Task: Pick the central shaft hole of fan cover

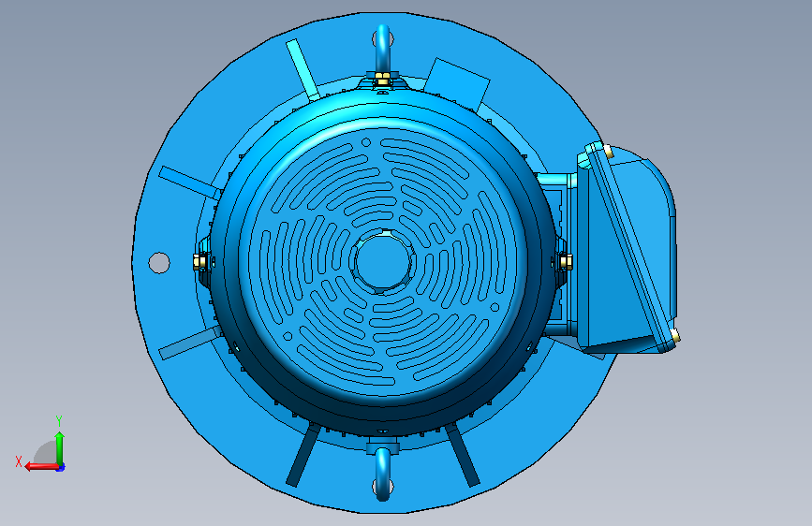Action: 382,262
